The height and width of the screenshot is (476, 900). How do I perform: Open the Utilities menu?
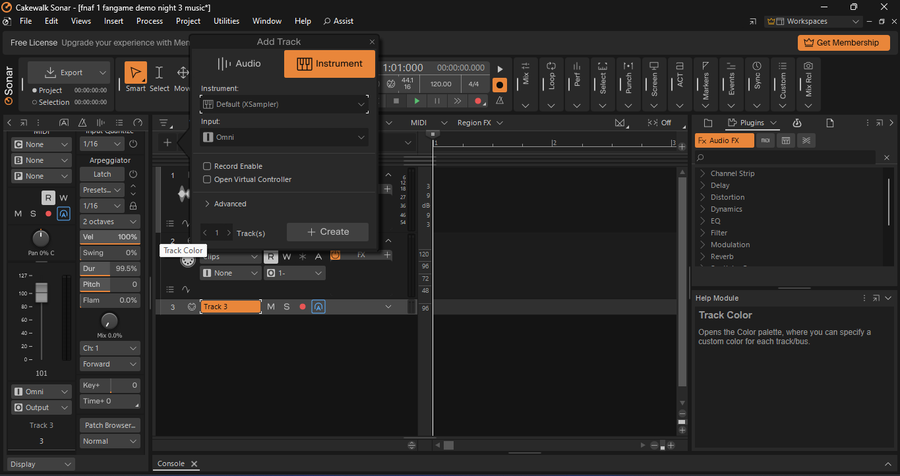[226, 21]
